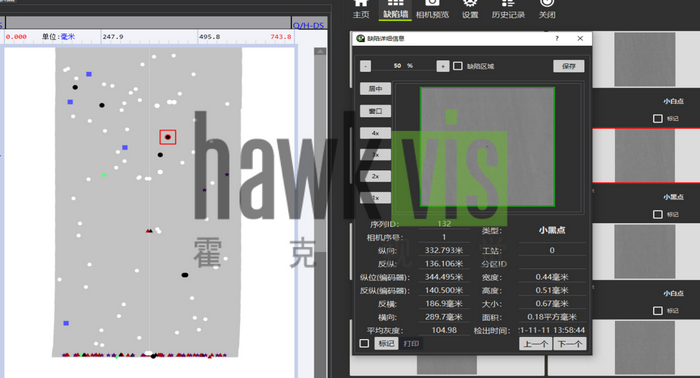The height and width of the screenshot is (378, 700).
Task: Switch to the 缺陷墙 tab
Action: click(x=396, y=10)
